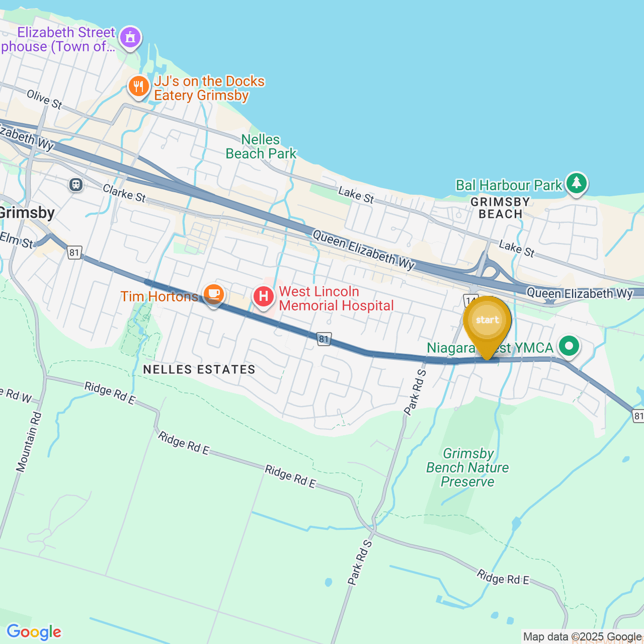Click the Niagara West YMCA green marker

[x=569, y=347]
